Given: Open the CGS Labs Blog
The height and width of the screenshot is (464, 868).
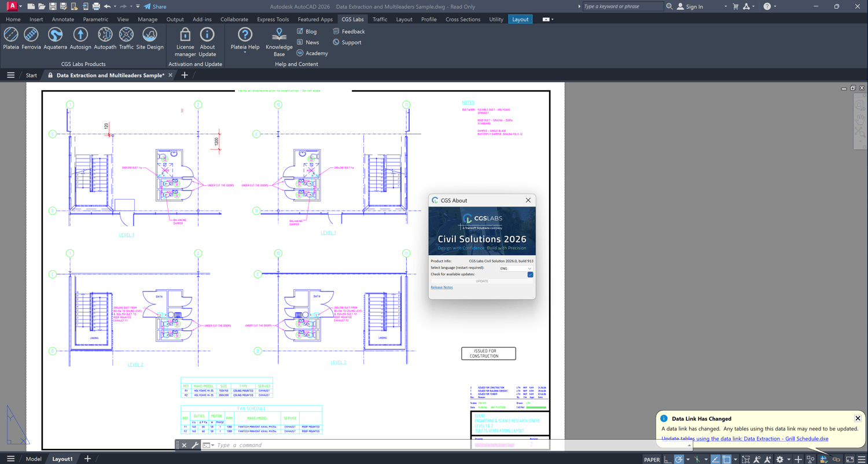Looking at the screenshot, I should click(x=307, y=31).
